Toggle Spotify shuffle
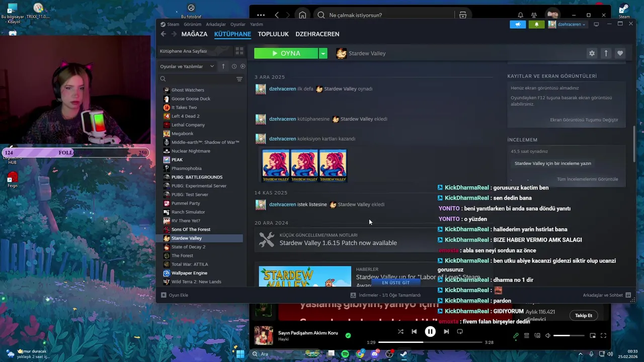Viewport: 644px width, 362px height. 400,331
